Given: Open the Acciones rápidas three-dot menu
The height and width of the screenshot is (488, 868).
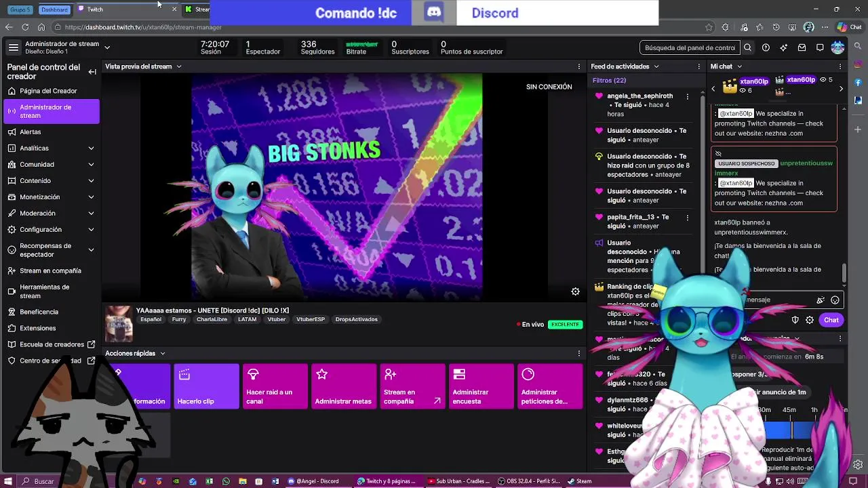Looking at the screenshot, I should click(x=578, y=353).
